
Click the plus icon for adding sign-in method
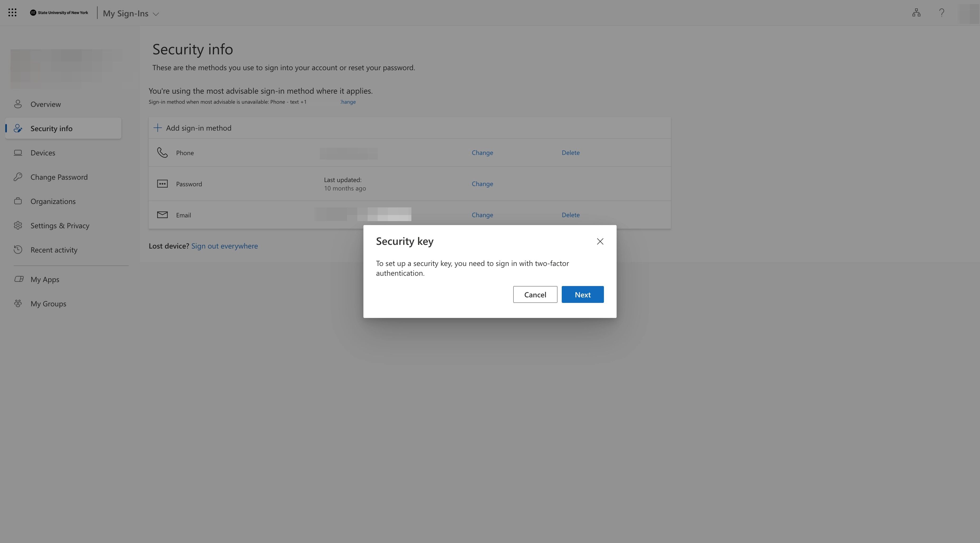pyautogui.click(x=157, y=128)
